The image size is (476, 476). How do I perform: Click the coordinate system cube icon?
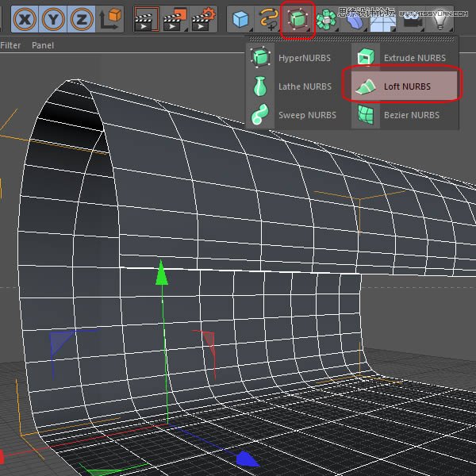click(x=112, y=17)
